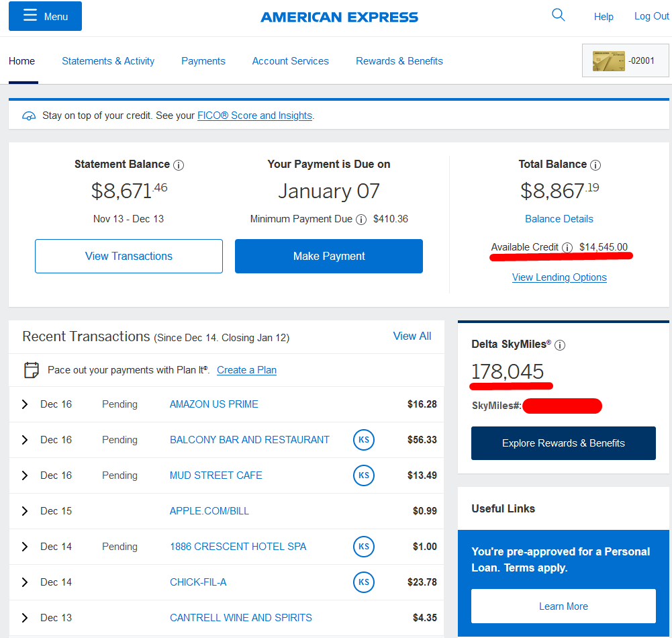672x638 pixels.
Task: Expand the BALCONY BAR AND RESTAURANT row
Action: tap(24, 440)
